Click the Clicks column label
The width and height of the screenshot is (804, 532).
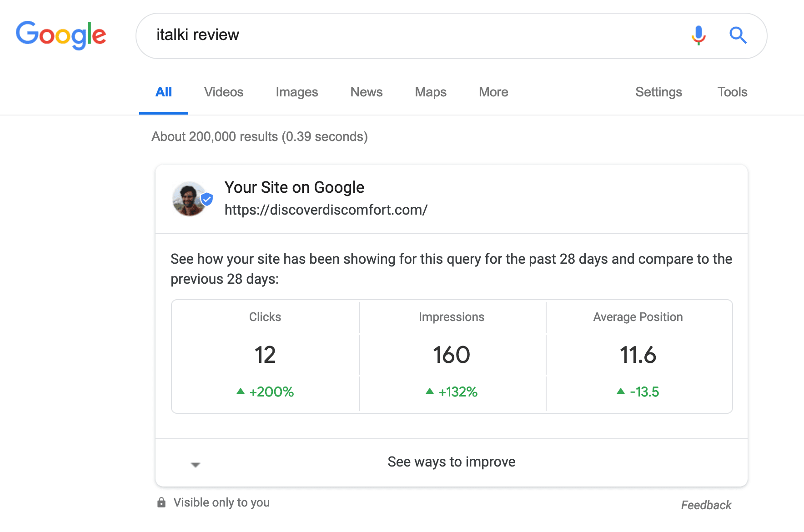265,317
